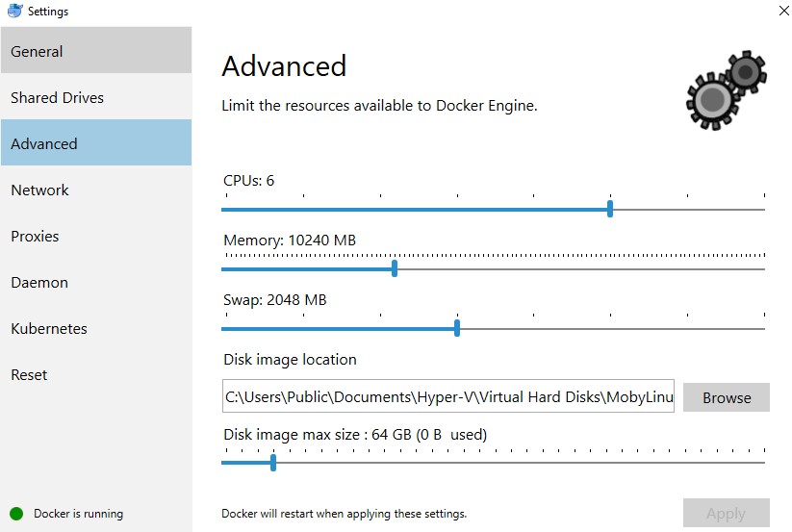Click the green Docker running status dot

pos(16,513)
